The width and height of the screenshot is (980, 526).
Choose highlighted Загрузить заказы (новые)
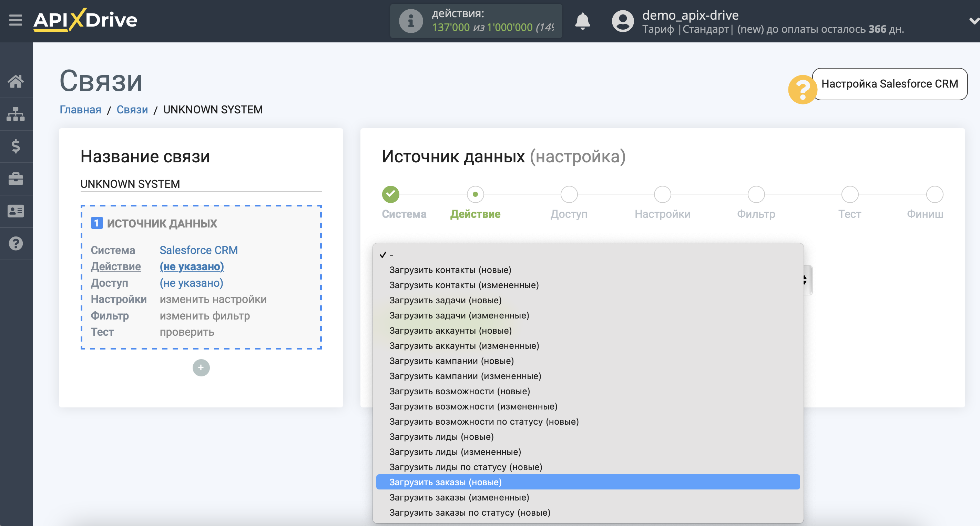pyautogui.click(x=588, y=482)
